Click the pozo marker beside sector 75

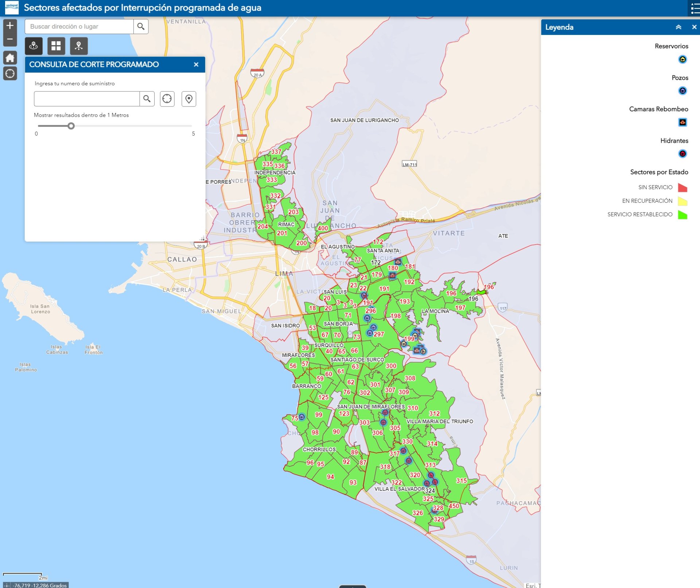(302, 417)
